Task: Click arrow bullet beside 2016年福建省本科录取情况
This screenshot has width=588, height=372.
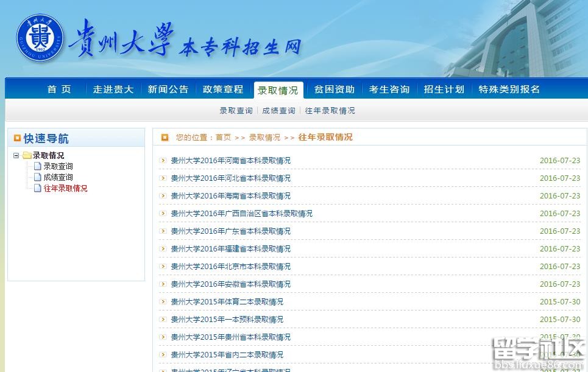Action: (x=163, y=248)
